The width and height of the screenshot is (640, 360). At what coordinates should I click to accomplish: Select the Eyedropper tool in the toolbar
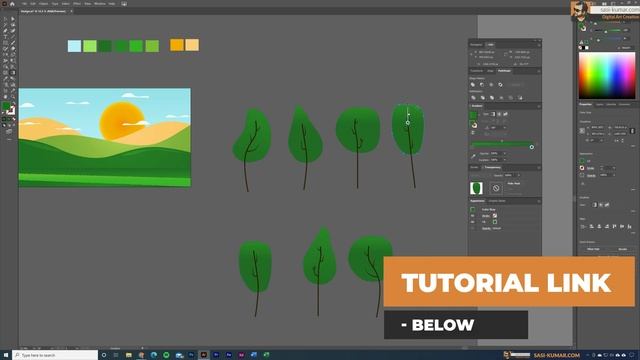pos(5,79)
